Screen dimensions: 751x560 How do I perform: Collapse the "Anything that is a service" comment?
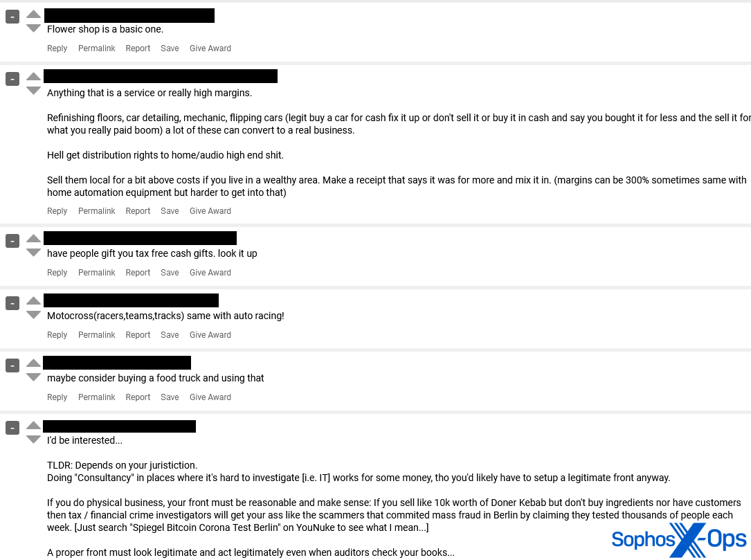(x=12, y=80)
